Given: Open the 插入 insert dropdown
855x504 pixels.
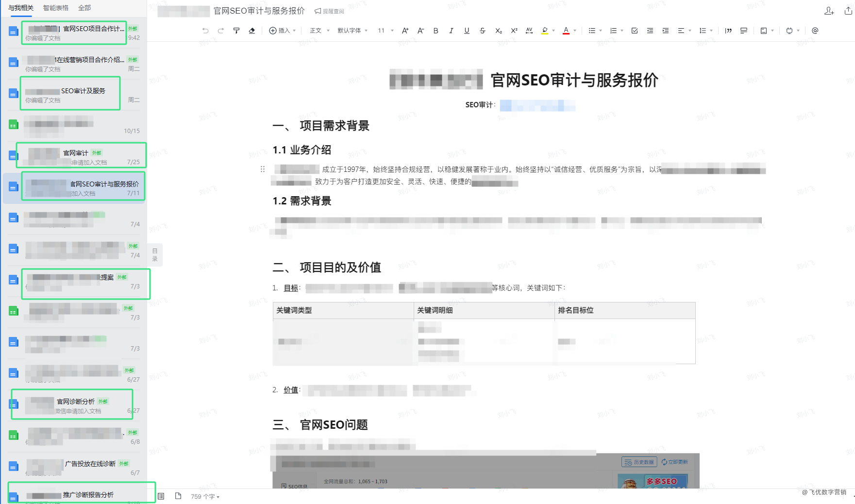Looking at the screenshot, I should [x=283, y=31].
